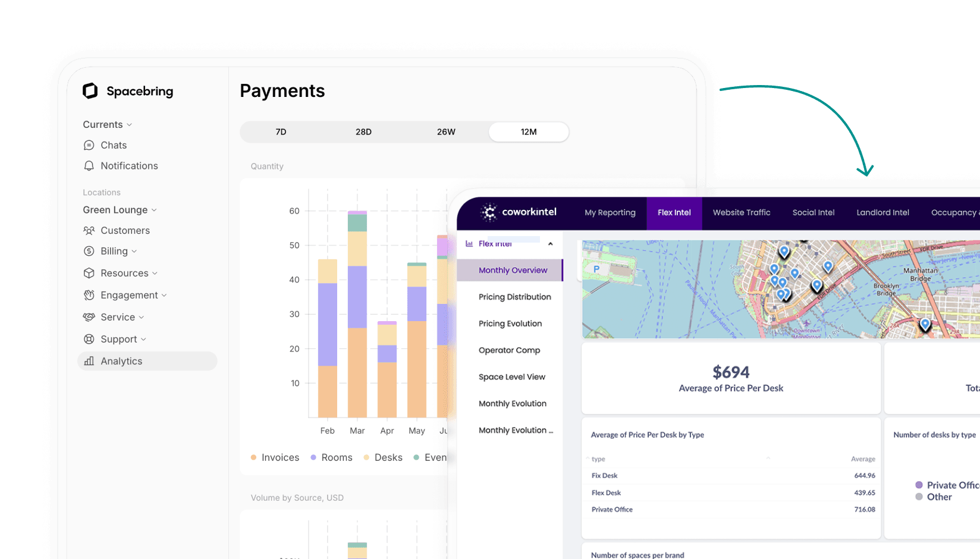Click the Engagement hands icon

(x=89, y=295)
